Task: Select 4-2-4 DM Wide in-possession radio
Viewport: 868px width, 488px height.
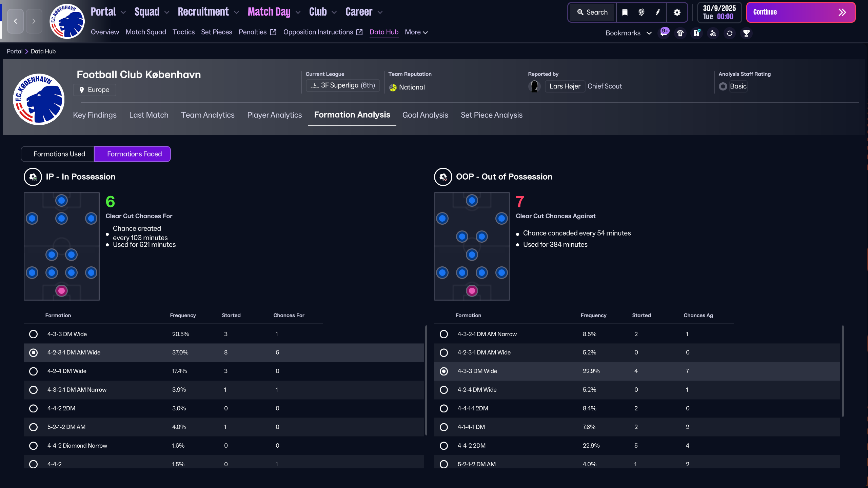Action: coord(33,371)
